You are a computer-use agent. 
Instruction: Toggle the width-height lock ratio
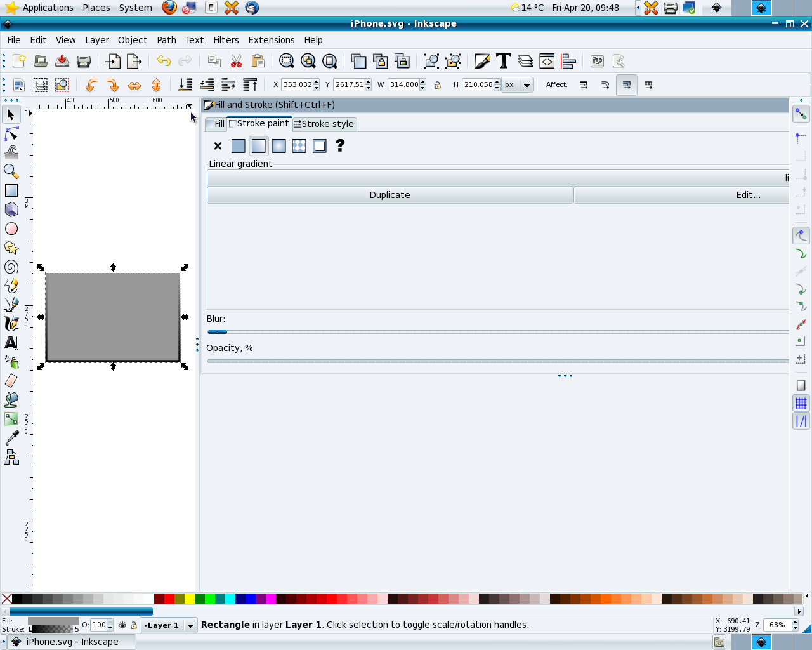pos(438,85)
